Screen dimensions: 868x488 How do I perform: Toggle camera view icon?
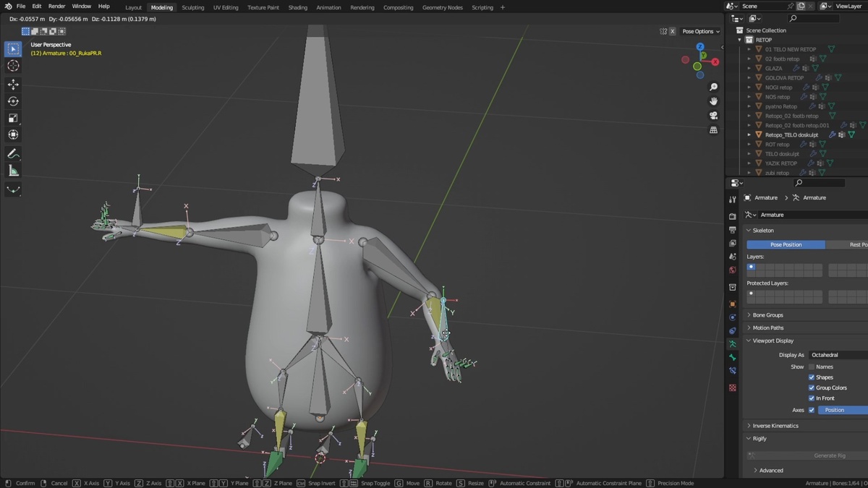(x=713, y=116)
